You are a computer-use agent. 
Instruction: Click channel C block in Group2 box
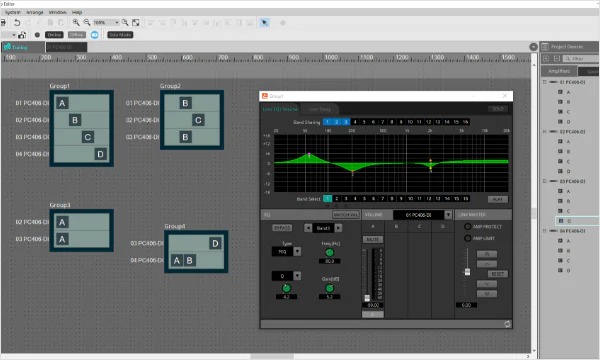coord(198,120)
